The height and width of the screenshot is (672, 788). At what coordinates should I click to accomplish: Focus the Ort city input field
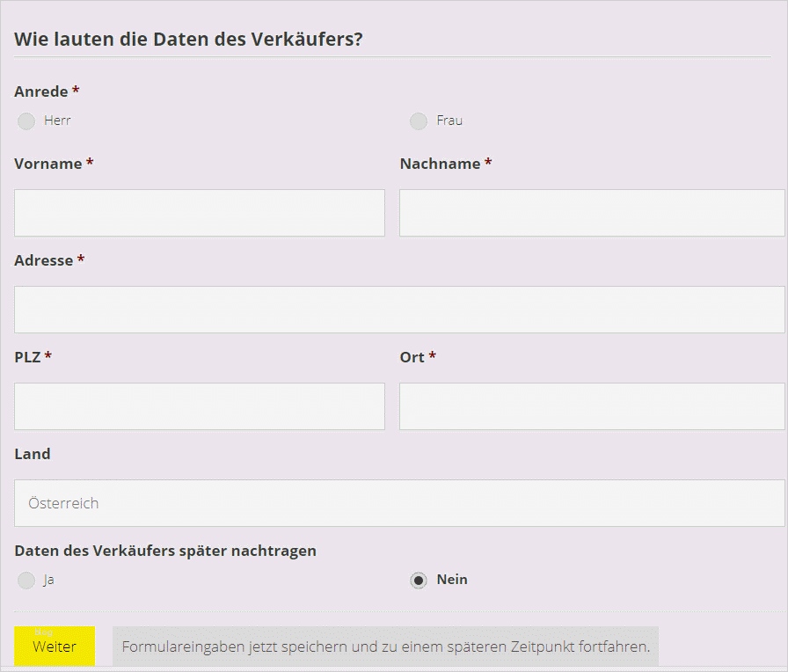pos(592,406)
